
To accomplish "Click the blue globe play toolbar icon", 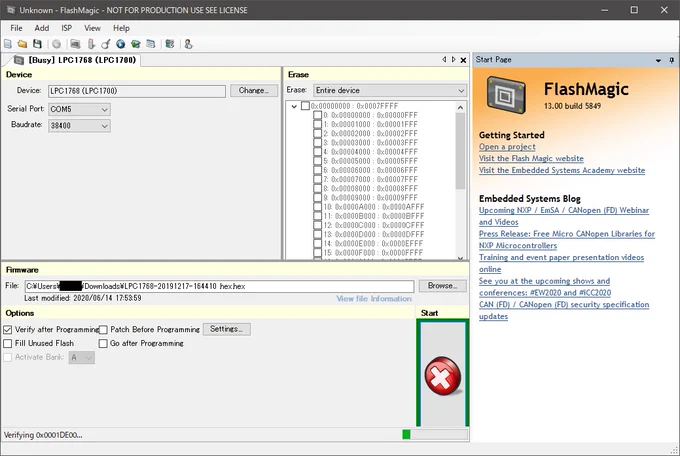I will 121,44.
